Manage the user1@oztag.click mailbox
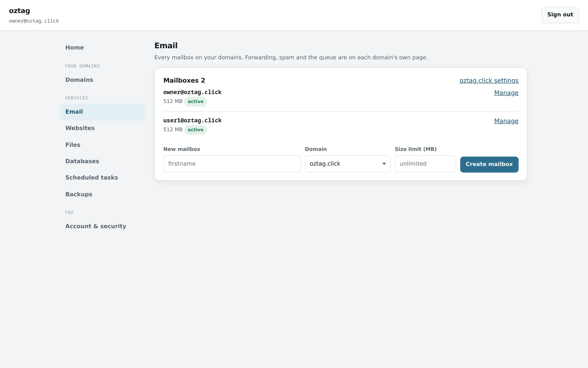Viewport: 588px width, 368px height. click(x=506, y=121)
